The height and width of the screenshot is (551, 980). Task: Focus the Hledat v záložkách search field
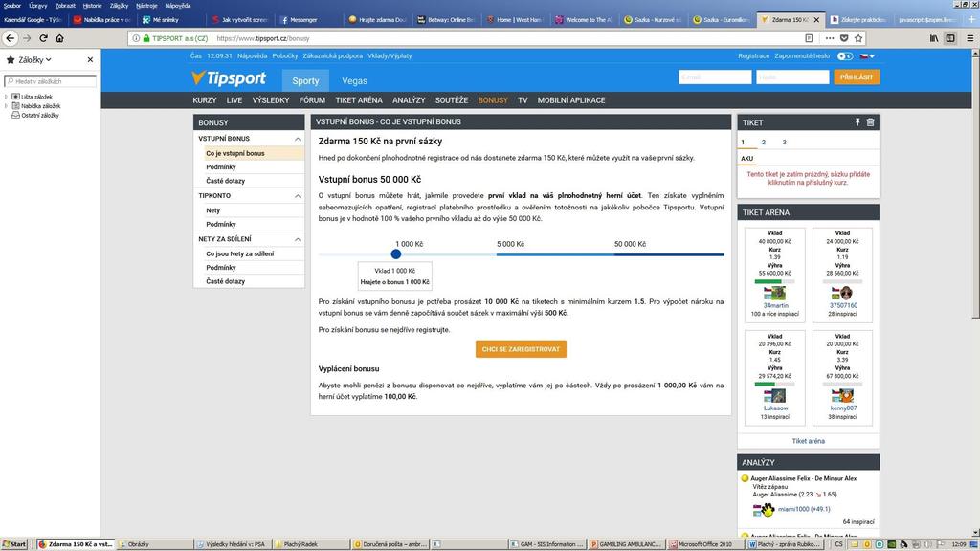(x=51, y=81)
